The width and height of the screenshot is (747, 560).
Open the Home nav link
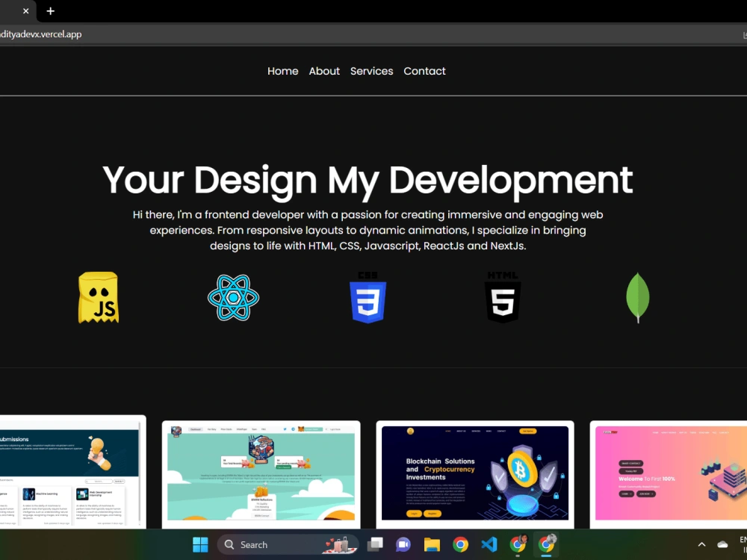click(282, 71)
